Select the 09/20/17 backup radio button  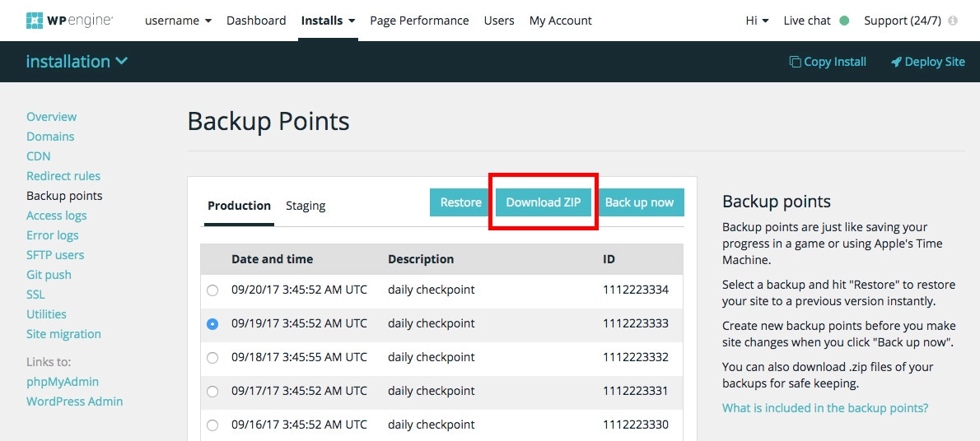tap(212, 290)
